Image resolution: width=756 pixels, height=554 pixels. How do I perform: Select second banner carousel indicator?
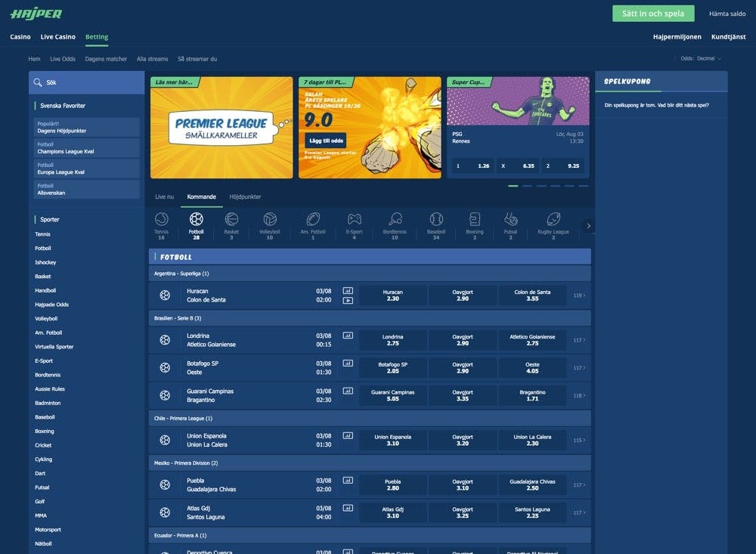point(528,186)
